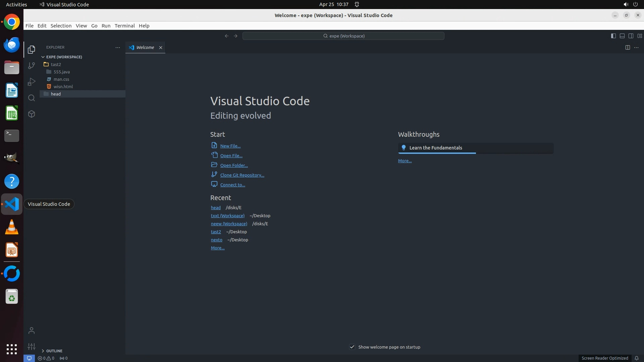This screenshot has height=362, width=644.
Task: Toggle the bottom panel layout button
Action: coord(622,36)
